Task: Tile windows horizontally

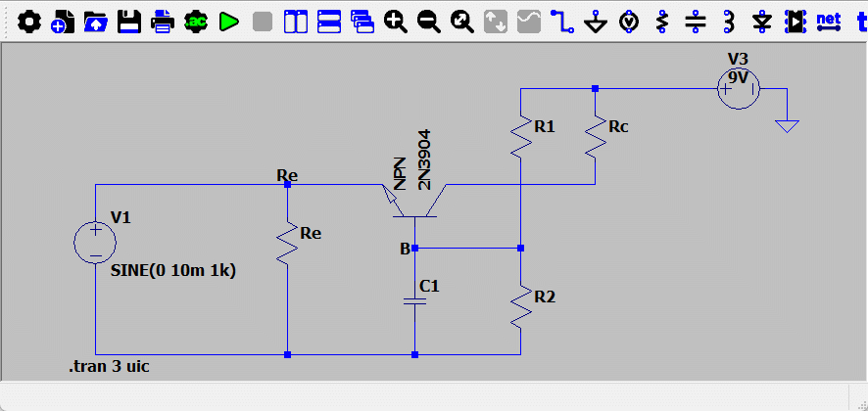Action: pos(329,22)
